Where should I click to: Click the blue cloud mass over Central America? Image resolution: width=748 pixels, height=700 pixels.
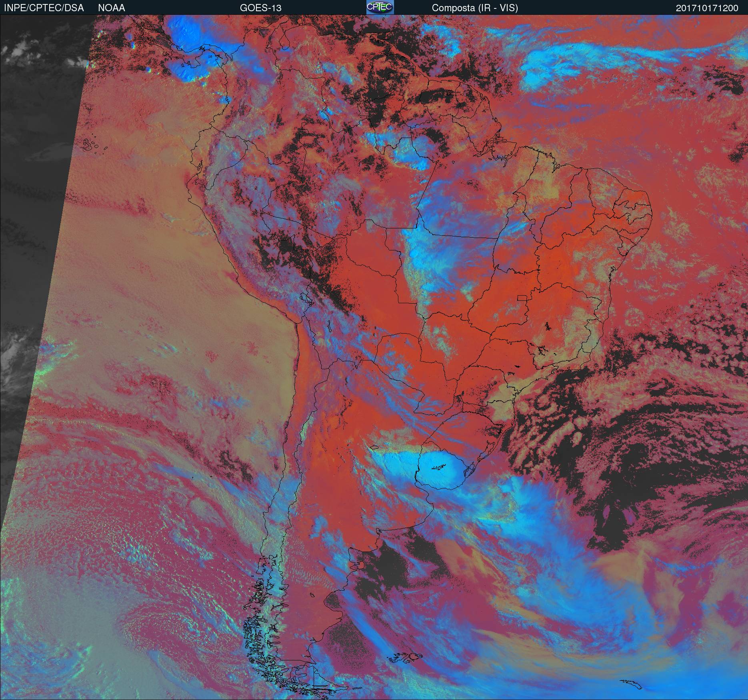[188, 44]
